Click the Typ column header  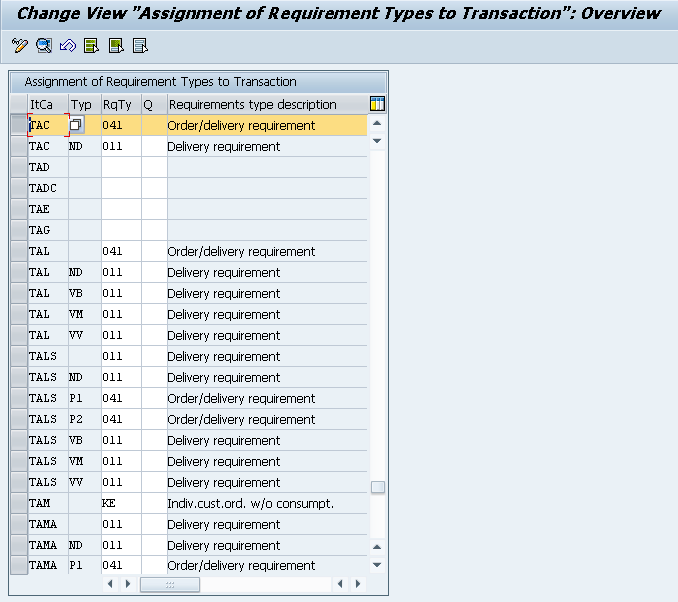click(85, 104)
